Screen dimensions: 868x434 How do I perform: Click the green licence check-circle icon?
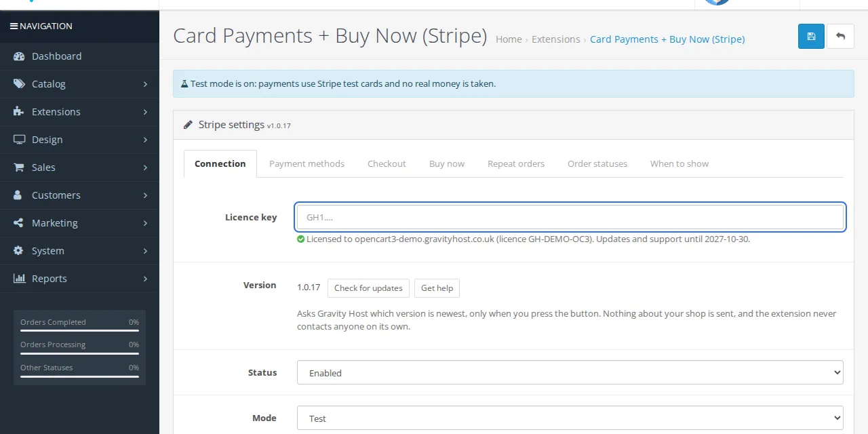[301, 239]
